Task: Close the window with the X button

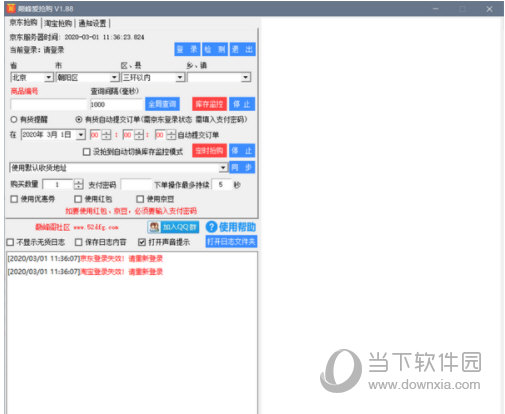Action: tap(489, 9)
